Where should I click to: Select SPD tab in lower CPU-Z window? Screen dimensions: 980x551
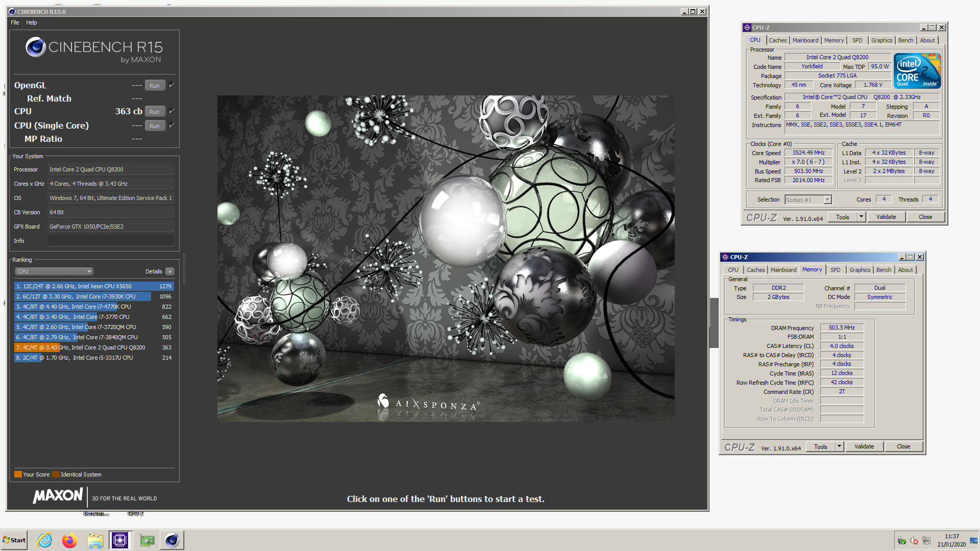pyautogui.click(x=835, y=270)
